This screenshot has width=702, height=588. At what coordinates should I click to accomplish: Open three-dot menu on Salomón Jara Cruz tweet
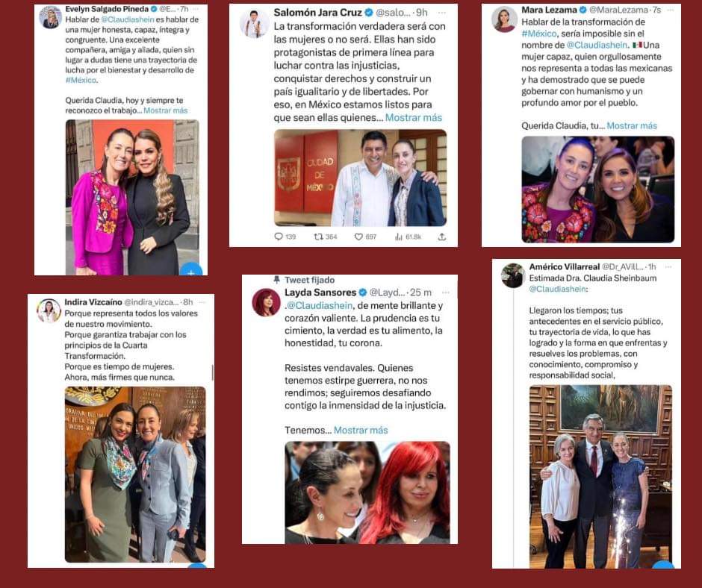click(442, 13)
